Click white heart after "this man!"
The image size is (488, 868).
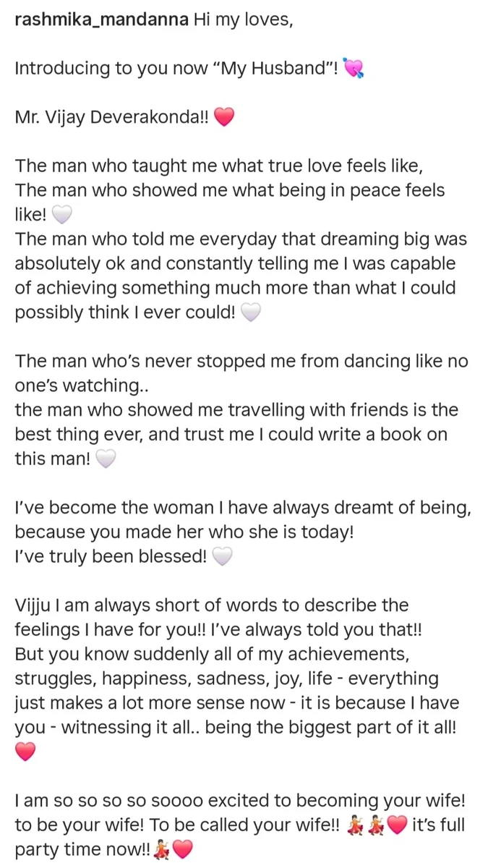pos(106,459)
